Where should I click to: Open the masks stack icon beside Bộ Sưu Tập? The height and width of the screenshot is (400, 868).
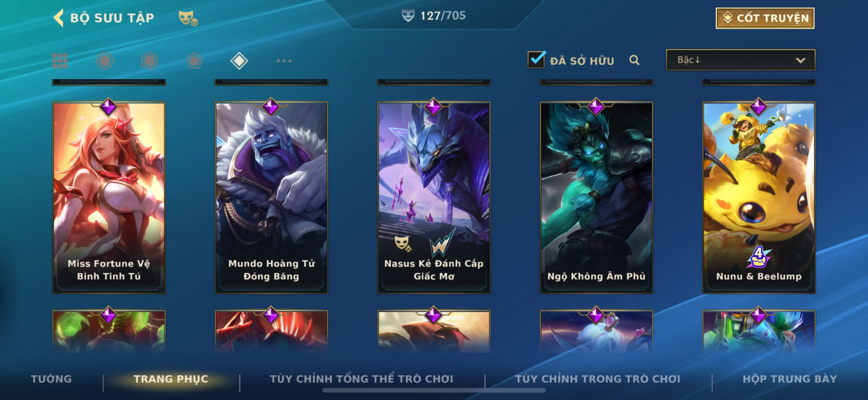click(188, 18)
